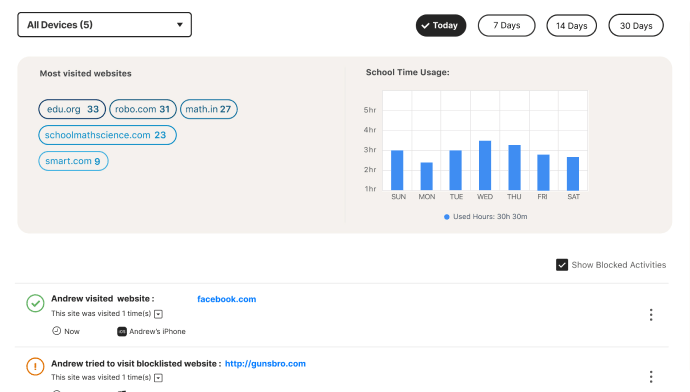Click the edu.org 33 website tag

click(x=72, y=109)
